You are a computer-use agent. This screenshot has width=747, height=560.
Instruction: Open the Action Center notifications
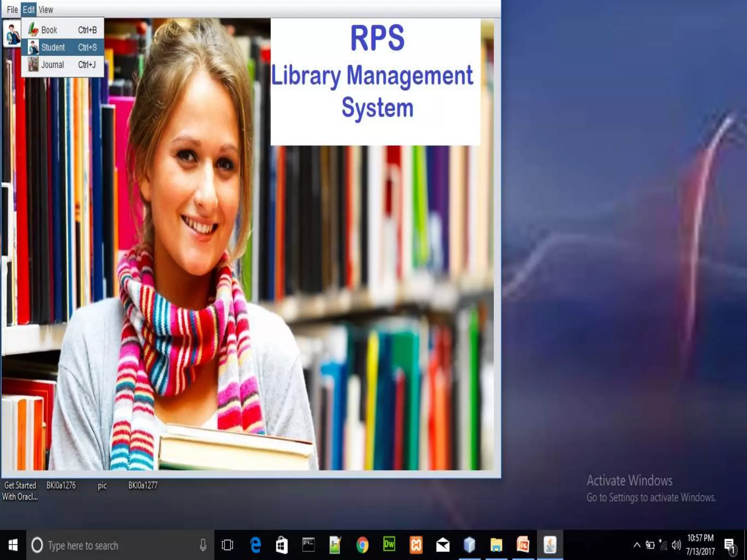point(730,546)
